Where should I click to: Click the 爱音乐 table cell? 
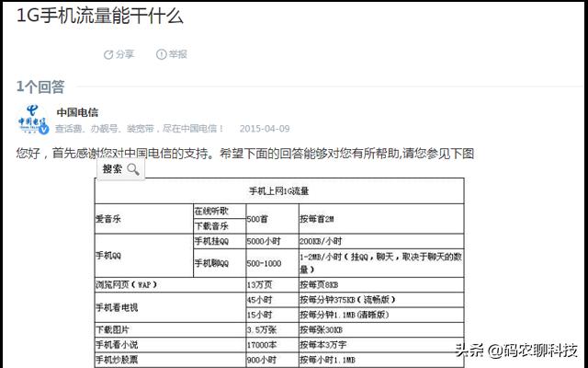pos(143,219)
